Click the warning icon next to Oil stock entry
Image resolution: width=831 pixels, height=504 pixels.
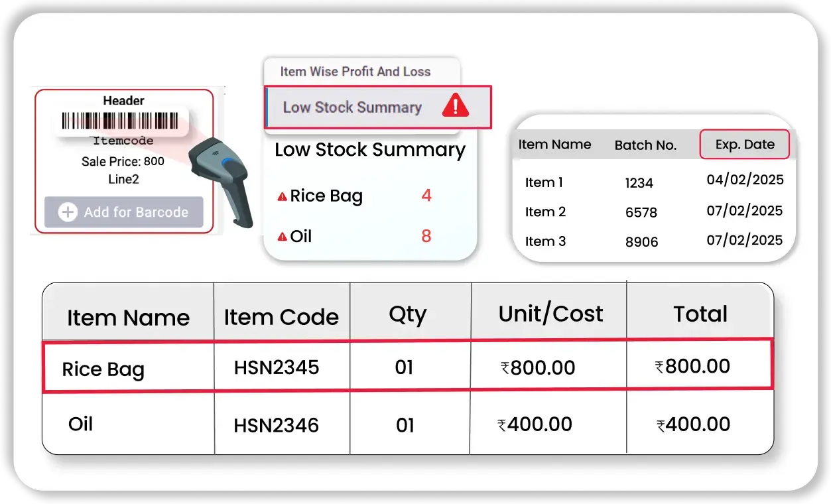click(282, 237)
